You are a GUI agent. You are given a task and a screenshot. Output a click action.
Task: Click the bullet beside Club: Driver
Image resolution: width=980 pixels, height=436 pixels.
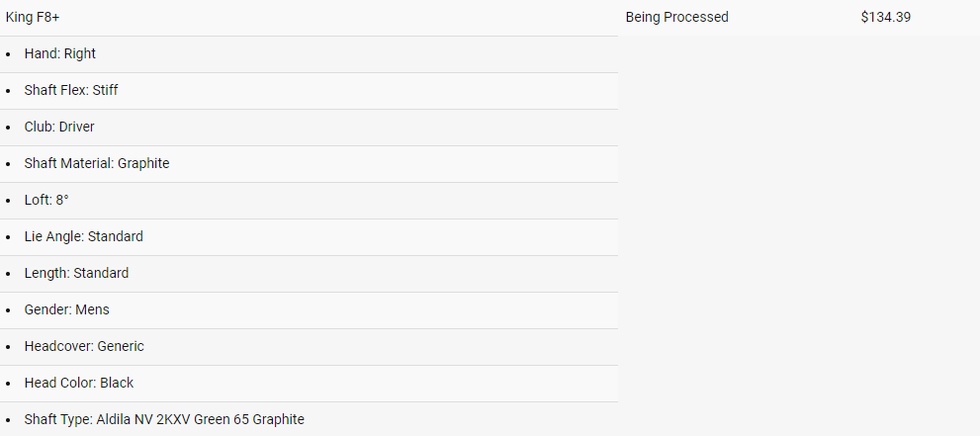(x=8, y=128)
